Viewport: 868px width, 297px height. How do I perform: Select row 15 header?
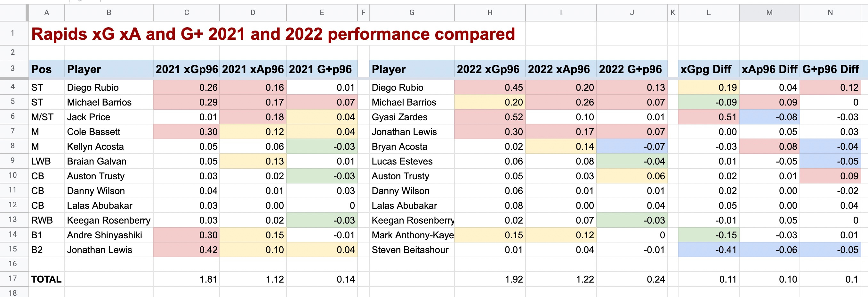pos(13,250)
